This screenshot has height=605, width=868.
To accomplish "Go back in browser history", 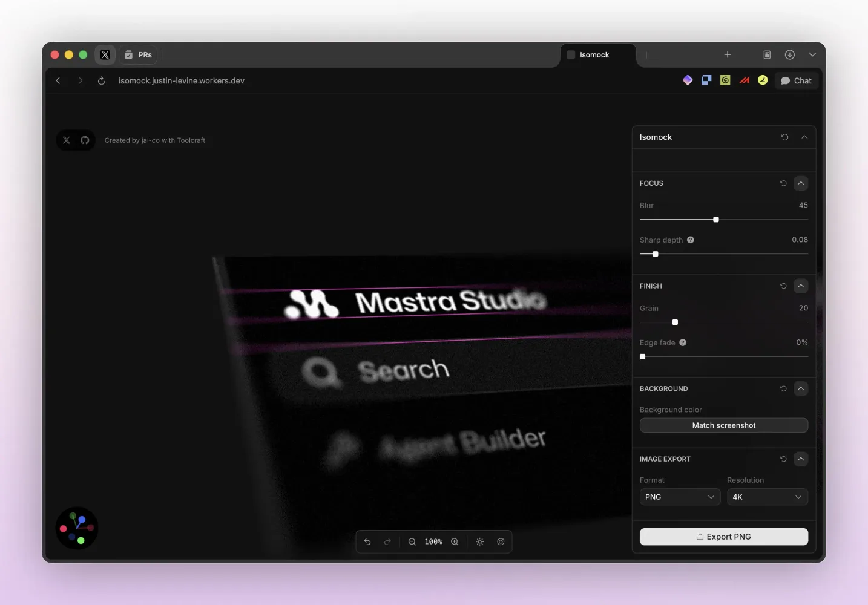I will (x=58, y=80).
